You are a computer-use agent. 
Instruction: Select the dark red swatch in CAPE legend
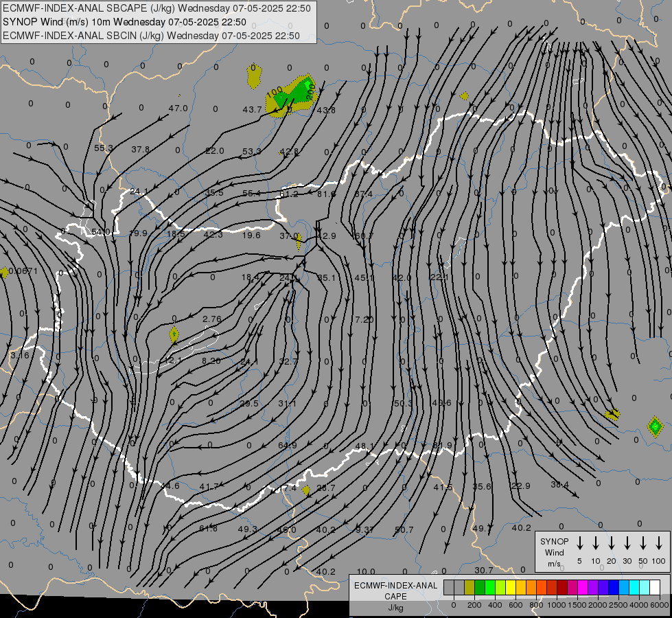[562, 587]
